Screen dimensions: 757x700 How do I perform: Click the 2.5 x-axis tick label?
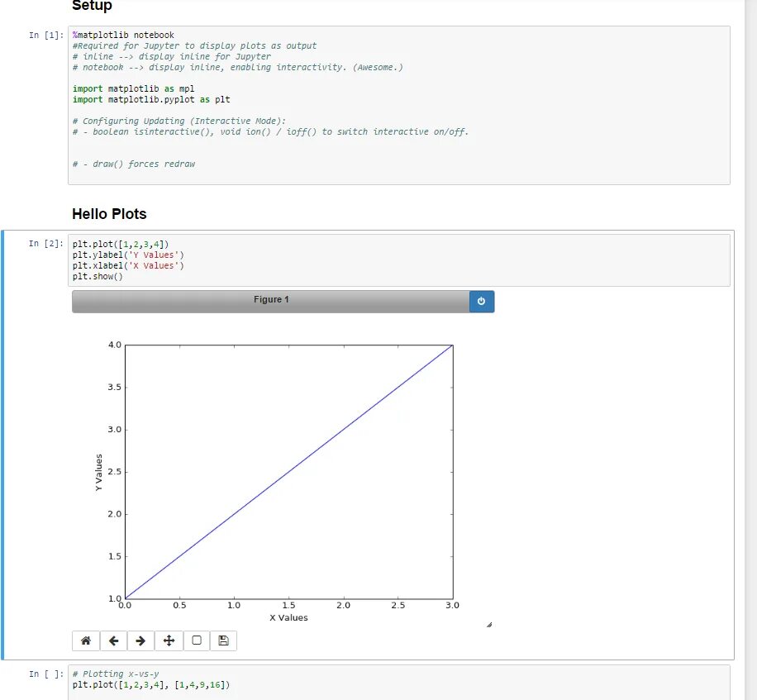click(398, 606)
